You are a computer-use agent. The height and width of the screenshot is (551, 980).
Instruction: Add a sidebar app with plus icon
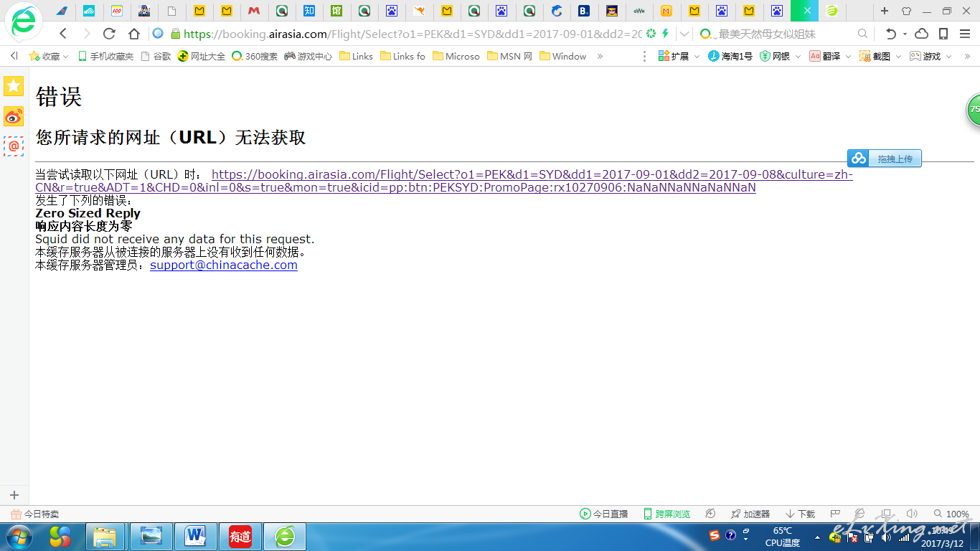14,495
